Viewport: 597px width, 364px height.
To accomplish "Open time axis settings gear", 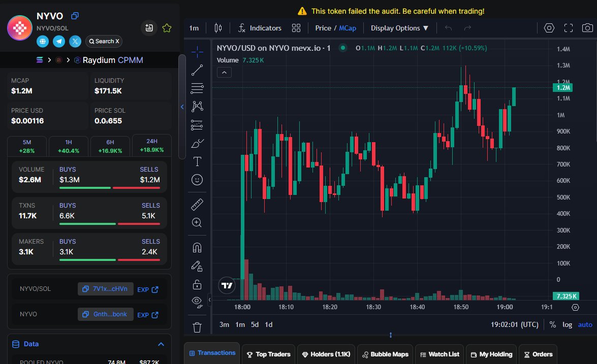I will point(575,307).
